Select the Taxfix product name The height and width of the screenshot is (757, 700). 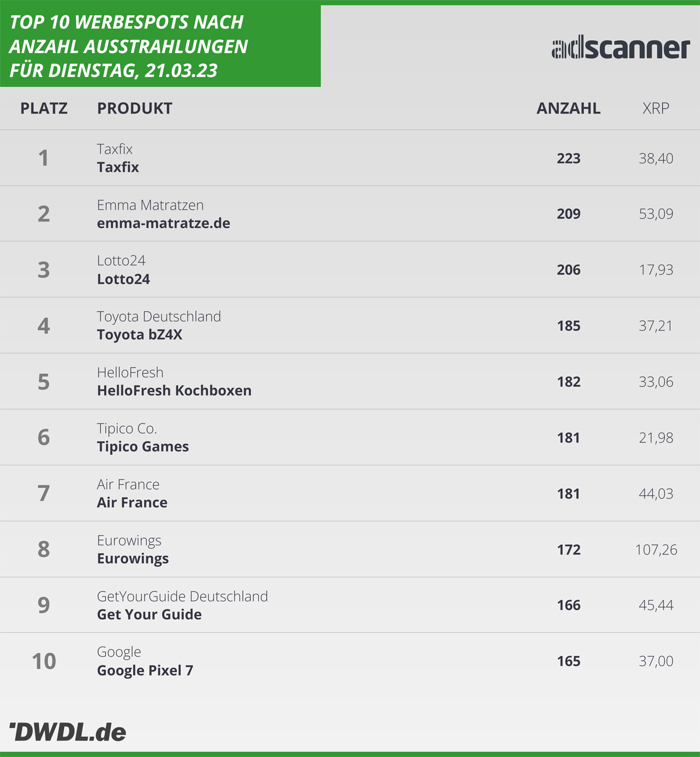click(x=118, y=167)
